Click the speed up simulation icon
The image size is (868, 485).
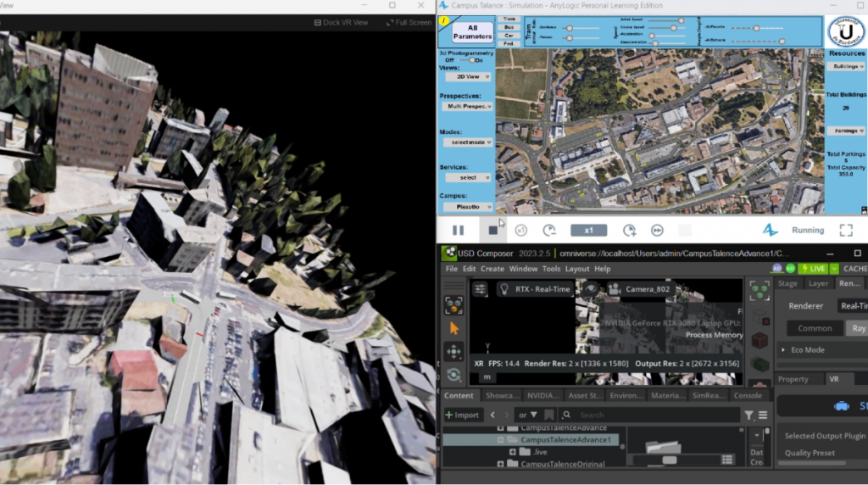[x=629, y=231]
